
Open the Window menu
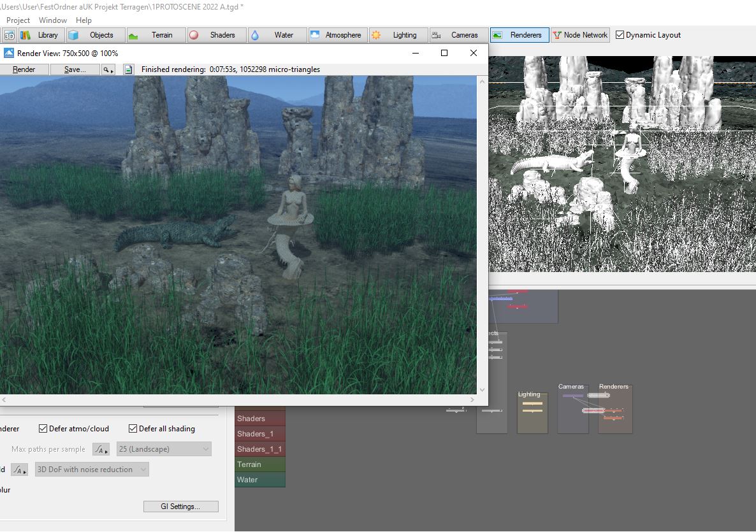[x=52, y=20]
